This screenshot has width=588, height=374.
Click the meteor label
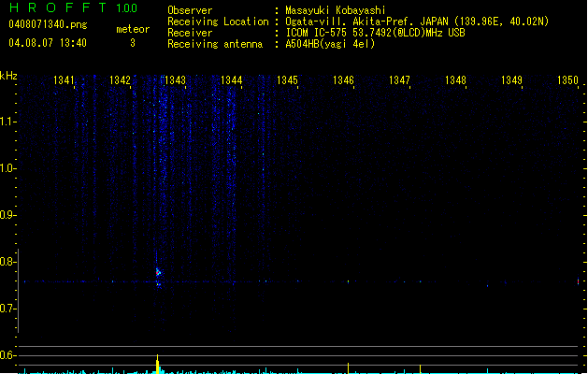[133, 29]
